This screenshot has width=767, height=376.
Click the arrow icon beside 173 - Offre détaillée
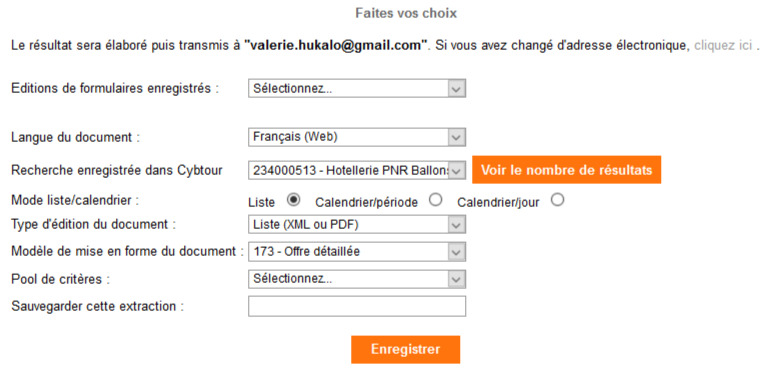[x=456, y=252]
